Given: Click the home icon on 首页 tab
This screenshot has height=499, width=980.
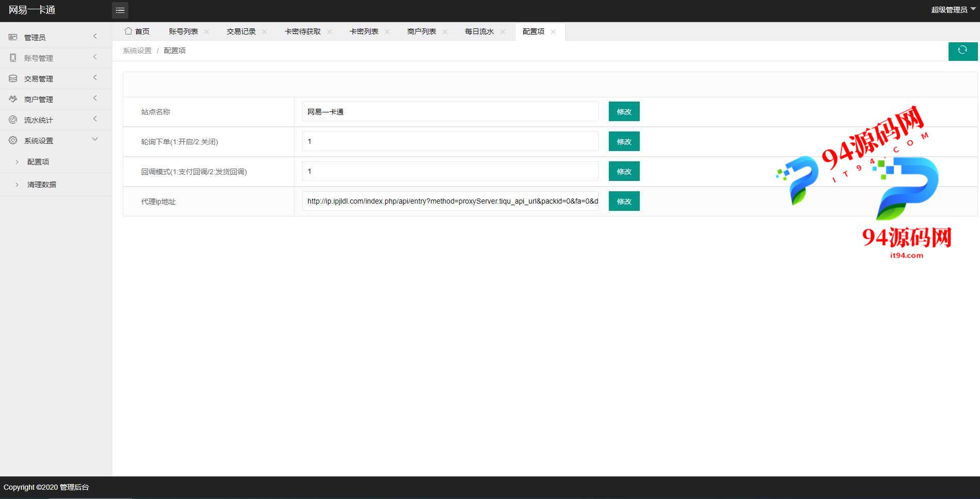Looking at the screenshot, I should tap(128, 31).
